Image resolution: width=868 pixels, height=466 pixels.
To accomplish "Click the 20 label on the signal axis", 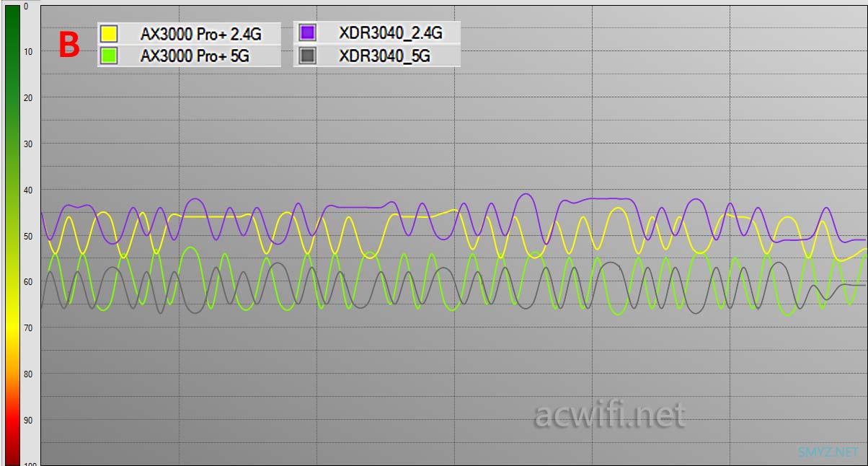I will click(x=27, y=97).
